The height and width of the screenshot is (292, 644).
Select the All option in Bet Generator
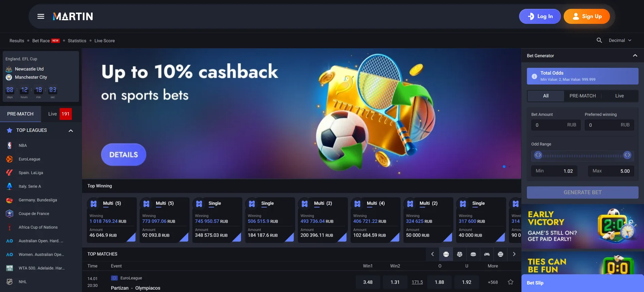click(x=546, y=96)
